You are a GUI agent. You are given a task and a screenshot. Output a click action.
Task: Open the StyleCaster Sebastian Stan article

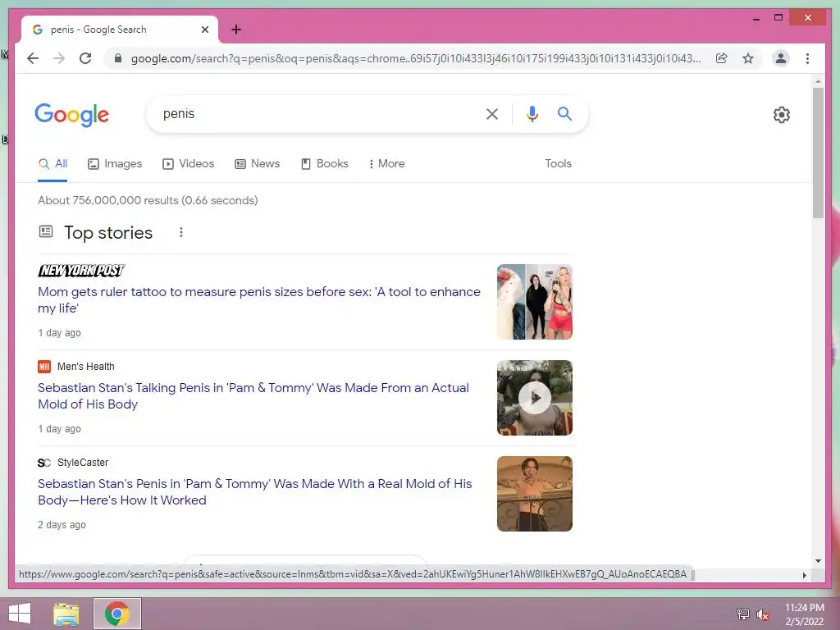pos(255,492)
